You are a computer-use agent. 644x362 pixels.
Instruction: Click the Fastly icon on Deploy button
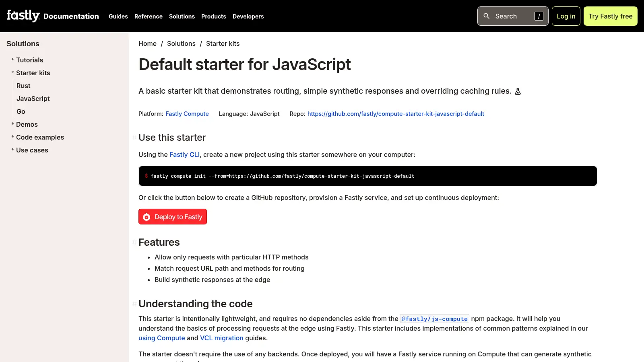147,217
